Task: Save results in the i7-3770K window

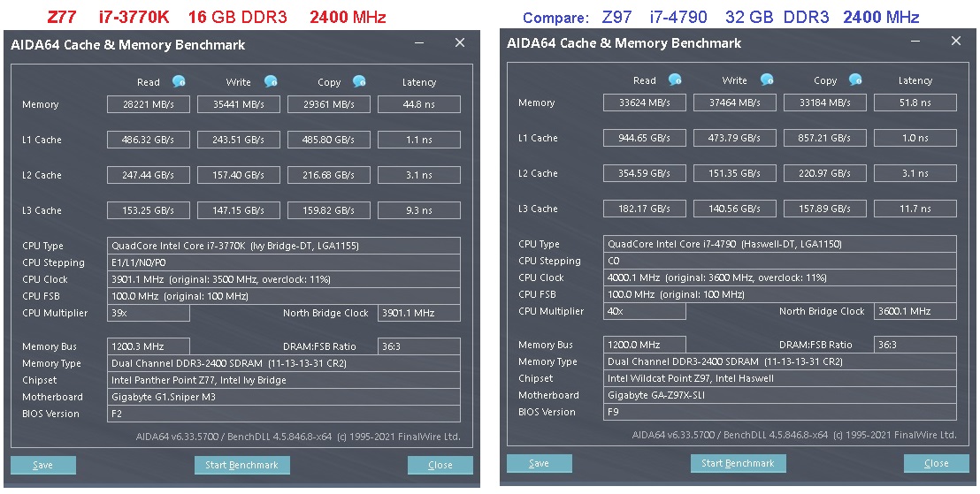Action: (43, 465)
